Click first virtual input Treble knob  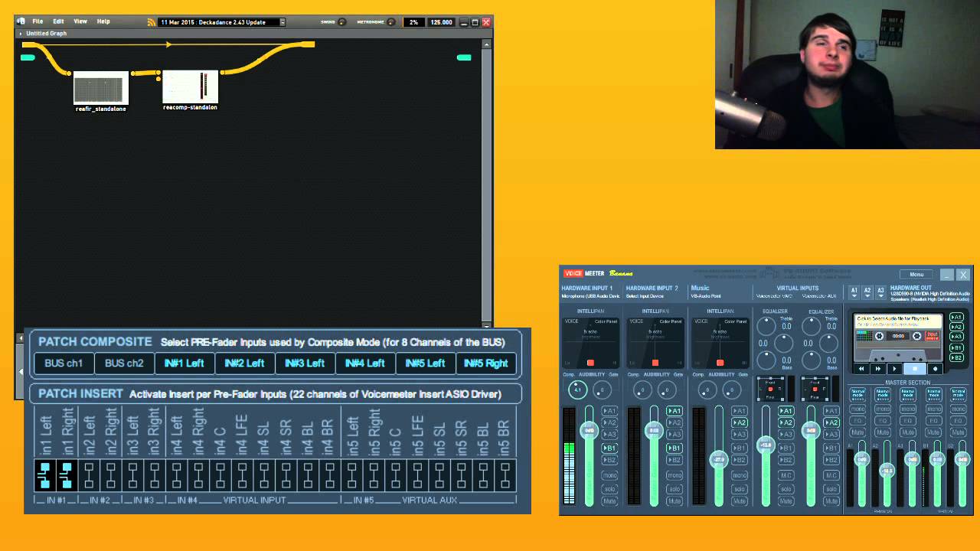(x=766, y=327)
